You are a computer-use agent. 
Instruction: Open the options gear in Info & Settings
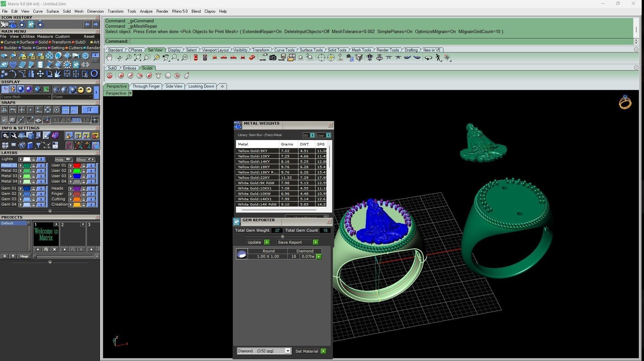(x=5, y=135)
